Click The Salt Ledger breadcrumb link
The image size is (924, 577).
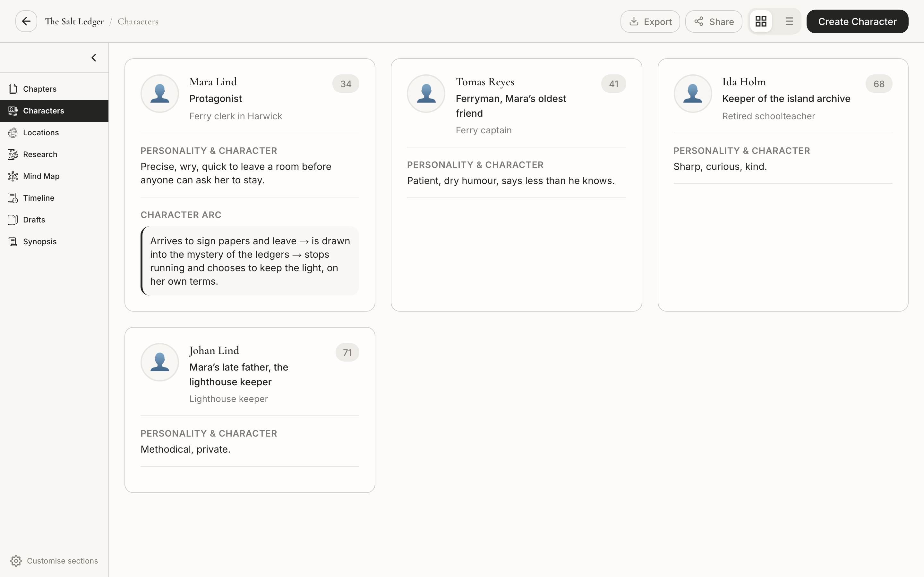pyautogui.click(x=74, y=21)
